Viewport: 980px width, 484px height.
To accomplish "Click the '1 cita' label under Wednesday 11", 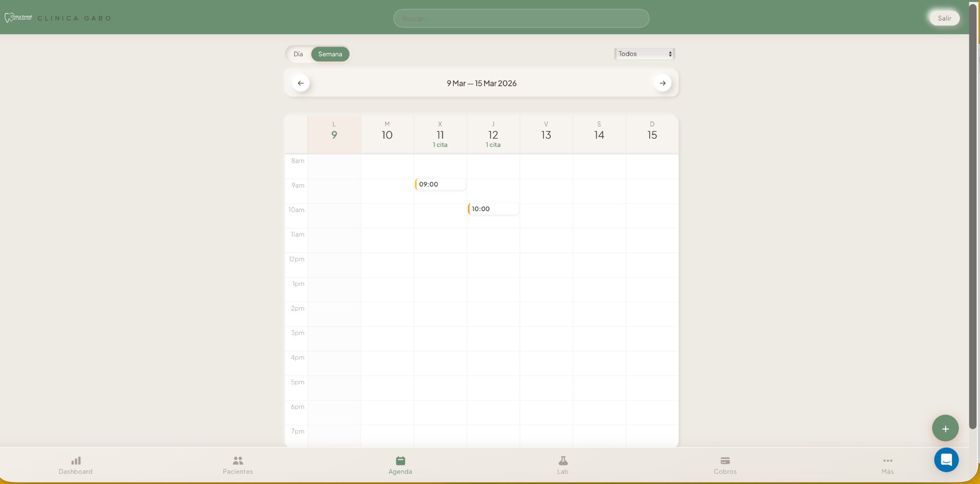I will click(x=440, y=145).
